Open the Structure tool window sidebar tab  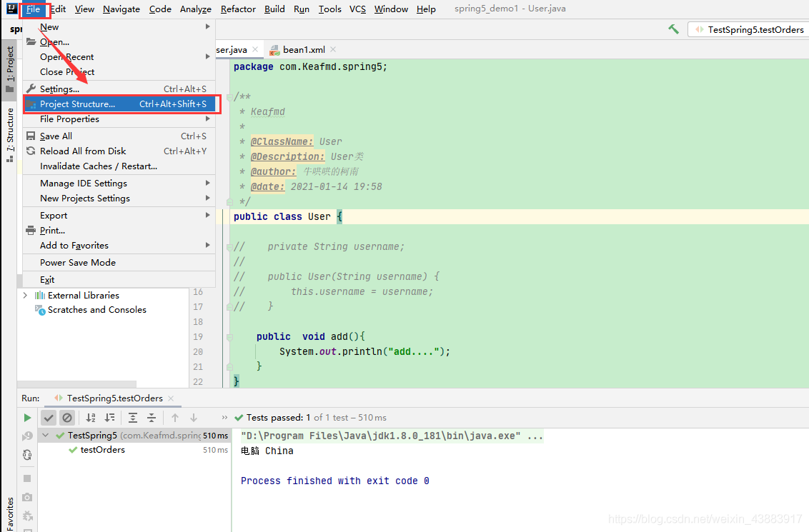9,135
